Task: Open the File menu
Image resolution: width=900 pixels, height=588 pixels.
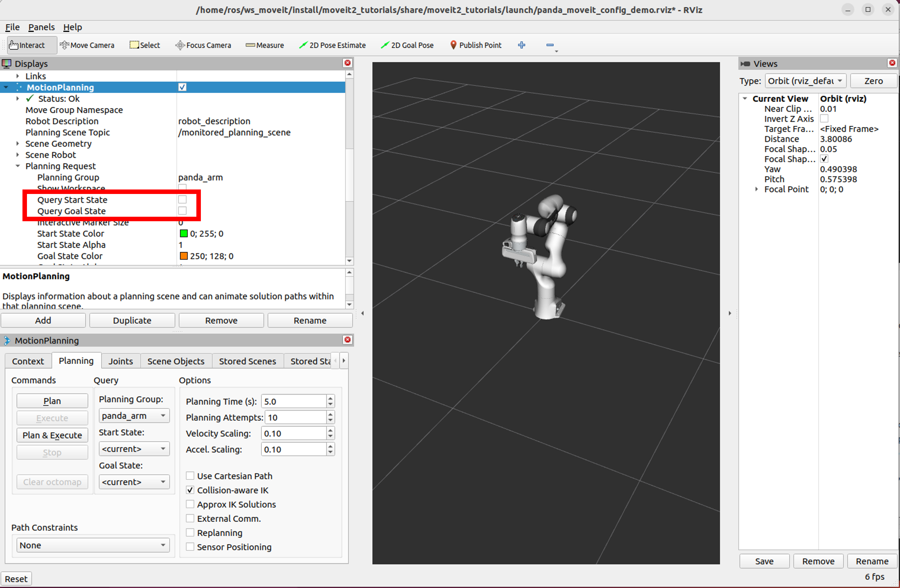Action: [12, 27]
